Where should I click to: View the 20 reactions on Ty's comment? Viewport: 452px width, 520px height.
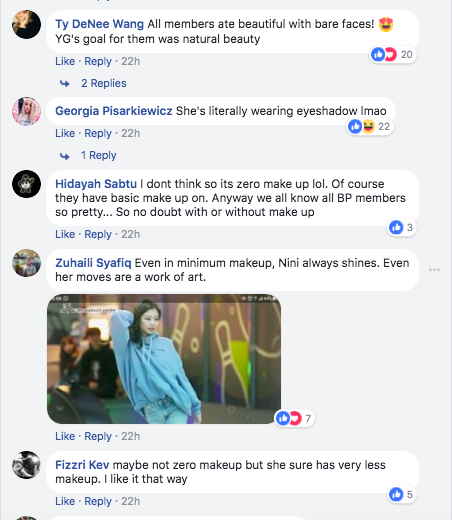click(x=393, y=54)
